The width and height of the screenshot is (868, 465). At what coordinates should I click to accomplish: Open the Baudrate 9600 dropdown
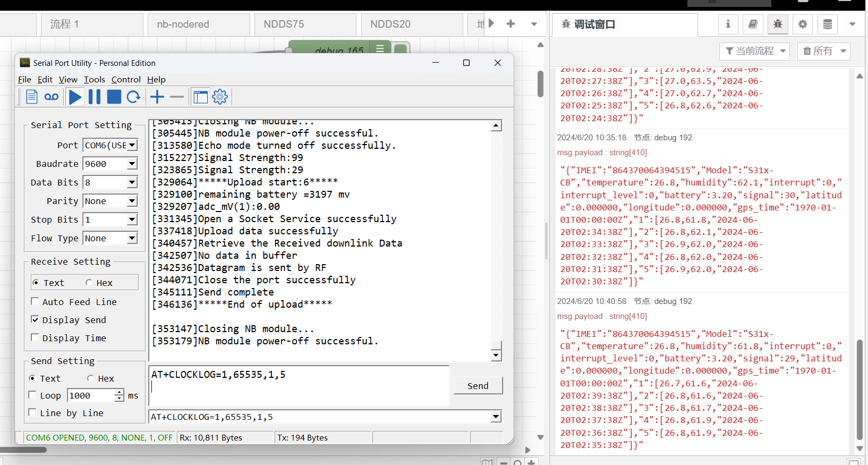tap(132, 164)
